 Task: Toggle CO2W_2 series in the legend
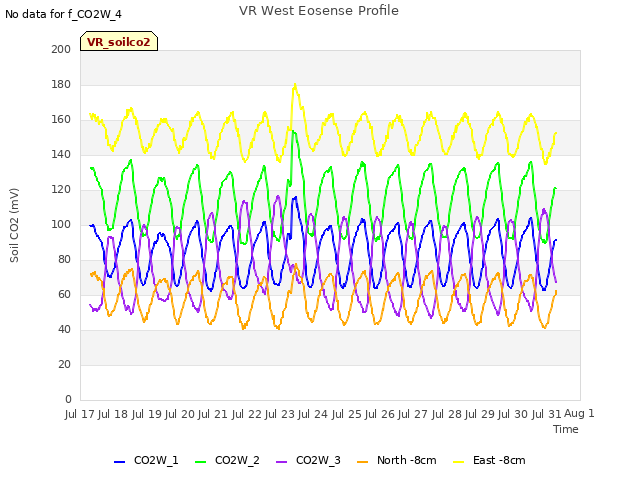pos(227,460)
